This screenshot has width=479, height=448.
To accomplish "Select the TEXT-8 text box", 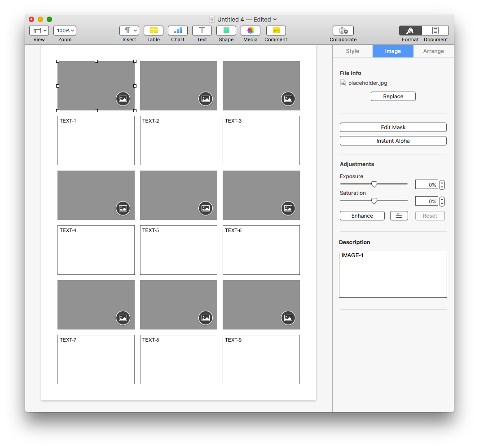I will [179, 360].
